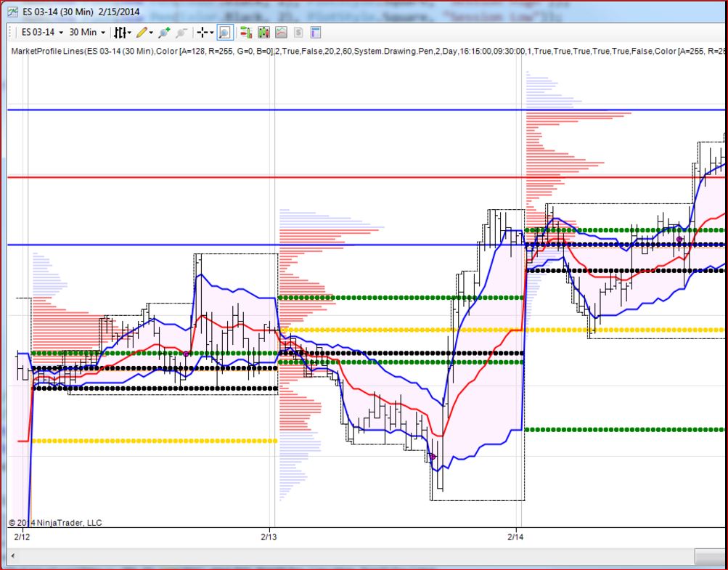Select the crosshair cursor tool
The height and width of the screenshot is (570, 728).
click(x=203, y=33)
